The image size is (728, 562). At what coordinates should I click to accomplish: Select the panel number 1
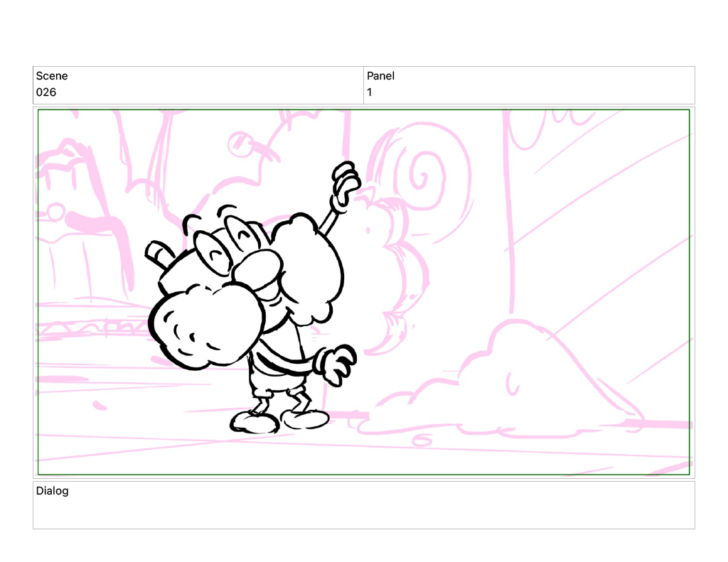[370, 92]
